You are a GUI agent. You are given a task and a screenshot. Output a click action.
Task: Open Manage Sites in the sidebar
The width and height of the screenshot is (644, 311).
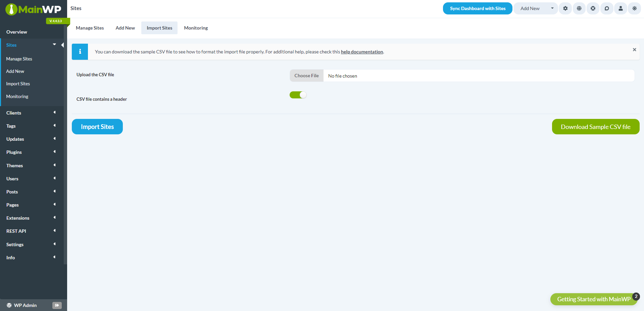pyautogui.click(x=19, y=59)
